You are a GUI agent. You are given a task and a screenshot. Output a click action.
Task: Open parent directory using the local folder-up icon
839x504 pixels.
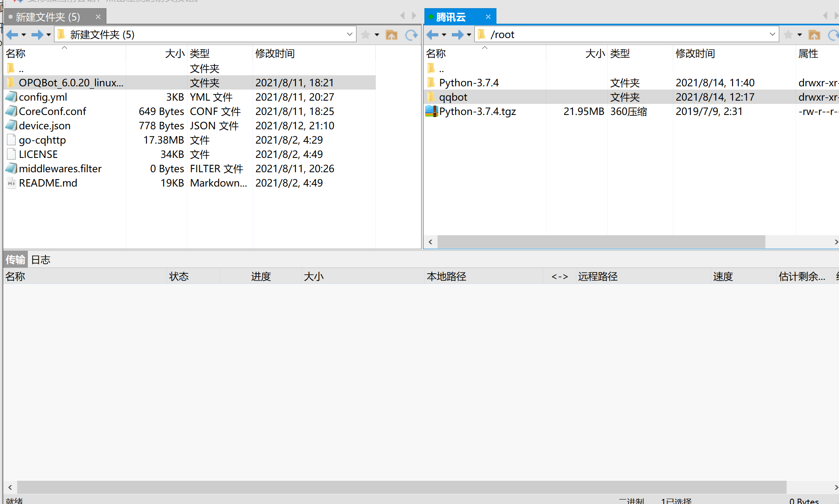pyautogui.click(x=392, y=34)
